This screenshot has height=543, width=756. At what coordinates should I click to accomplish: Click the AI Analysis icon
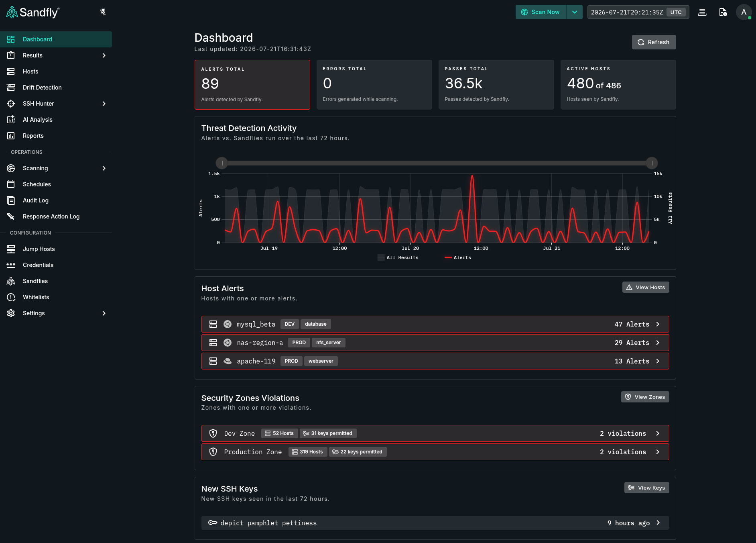pyautogui.click(x=11, y=120)
